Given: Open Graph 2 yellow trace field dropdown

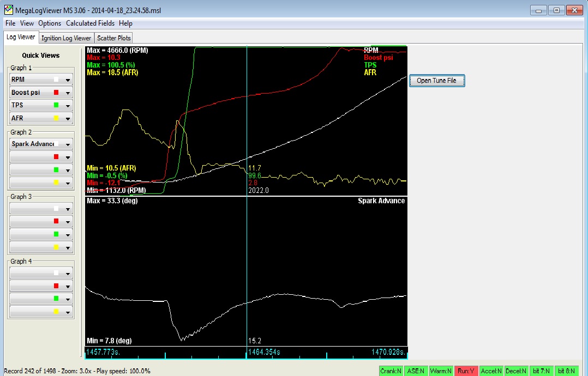Looking at the screenshot, I should coord(41,183).
